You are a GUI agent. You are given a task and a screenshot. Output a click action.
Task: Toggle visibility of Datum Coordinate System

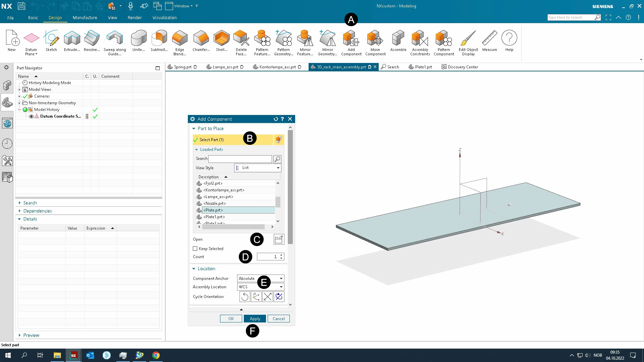31,116
